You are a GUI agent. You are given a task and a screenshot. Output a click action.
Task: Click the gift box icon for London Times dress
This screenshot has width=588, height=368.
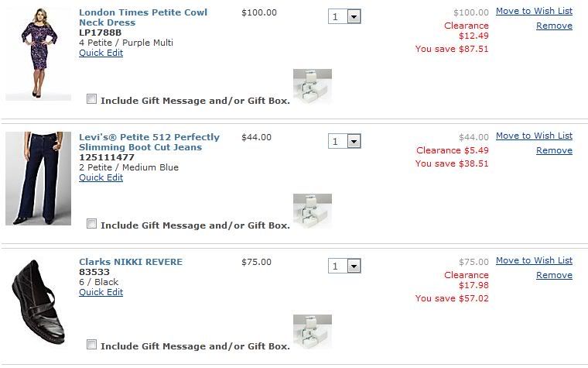point(312,86)
